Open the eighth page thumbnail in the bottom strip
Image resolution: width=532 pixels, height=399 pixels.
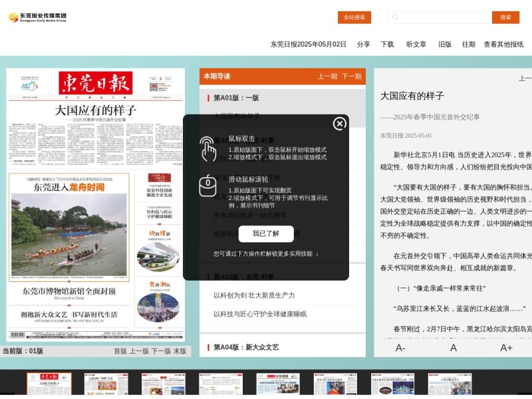coord(450,384)
